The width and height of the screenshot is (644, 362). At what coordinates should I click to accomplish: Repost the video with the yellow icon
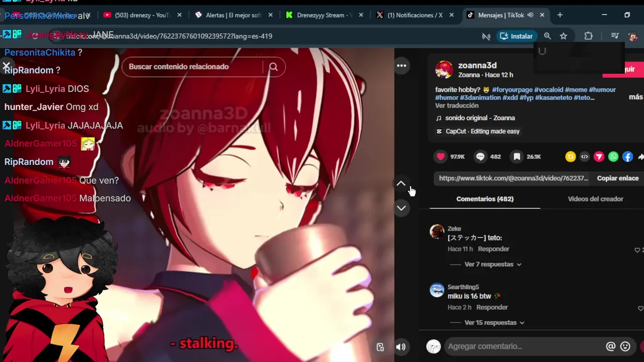(x=571, y=157)
